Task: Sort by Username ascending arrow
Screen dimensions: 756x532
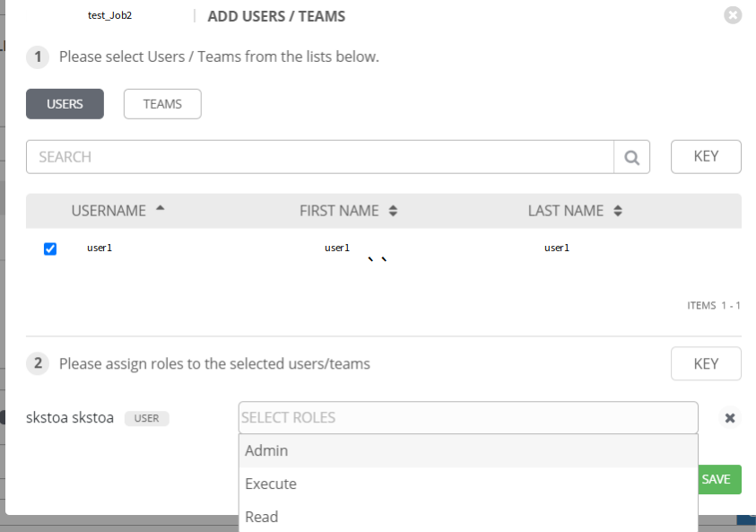Action: [x=160, y=208]
